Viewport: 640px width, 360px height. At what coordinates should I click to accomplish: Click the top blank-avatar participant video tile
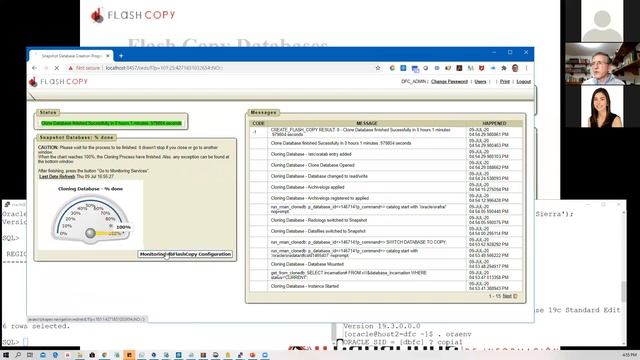(x=602, y=21)
